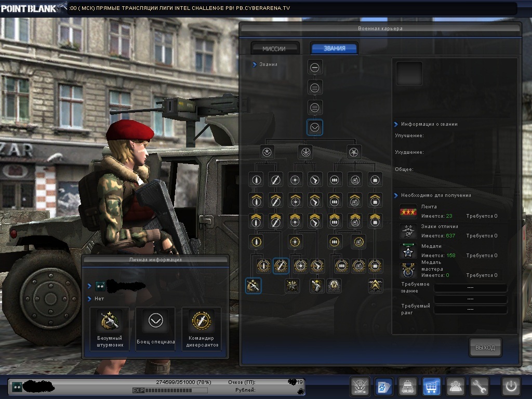Switch to the МИССИИ tab
The height and width of the screenshot is (399, 532).
pyautogui.click(x=275, y=48)
